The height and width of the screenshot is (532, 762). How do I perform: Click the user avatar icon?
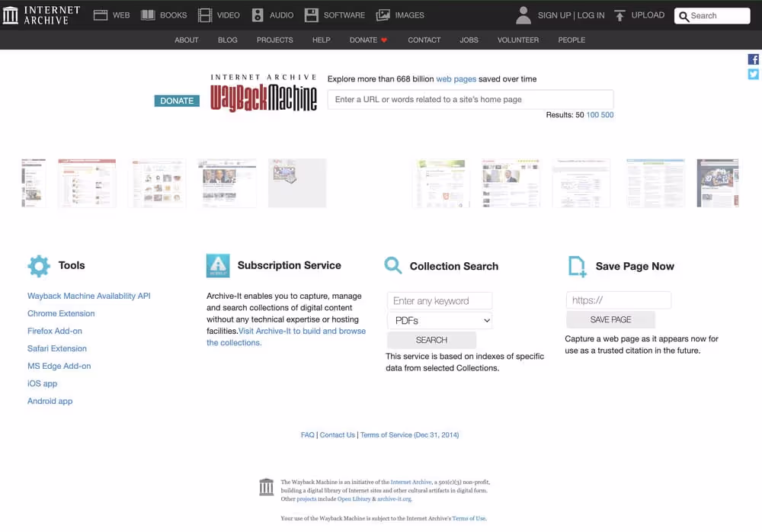pyautogui.click(x=523, y=15)
